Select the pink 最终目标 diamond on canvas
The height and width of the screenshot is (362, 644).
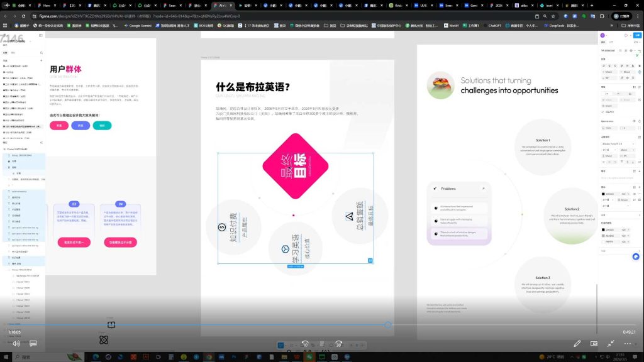tap(296, 166)
